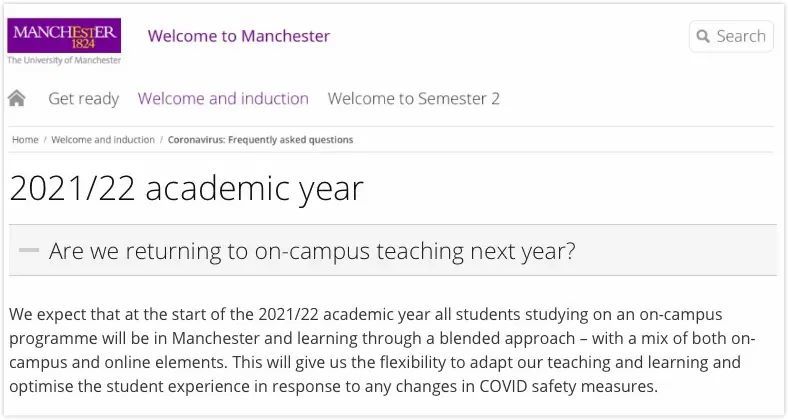788x420 pixels.
Task: Click the Welcome to Manchester site title
Action: [239, 36]
